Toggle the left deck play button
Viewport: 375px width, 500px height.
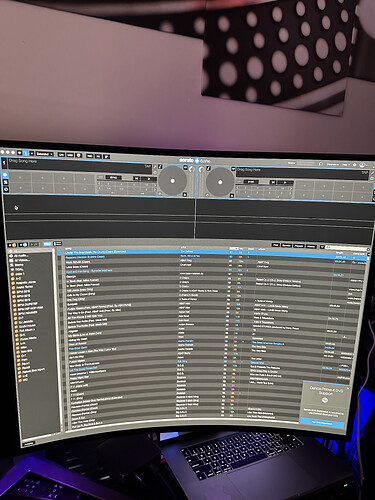click(x=149, y=179)
